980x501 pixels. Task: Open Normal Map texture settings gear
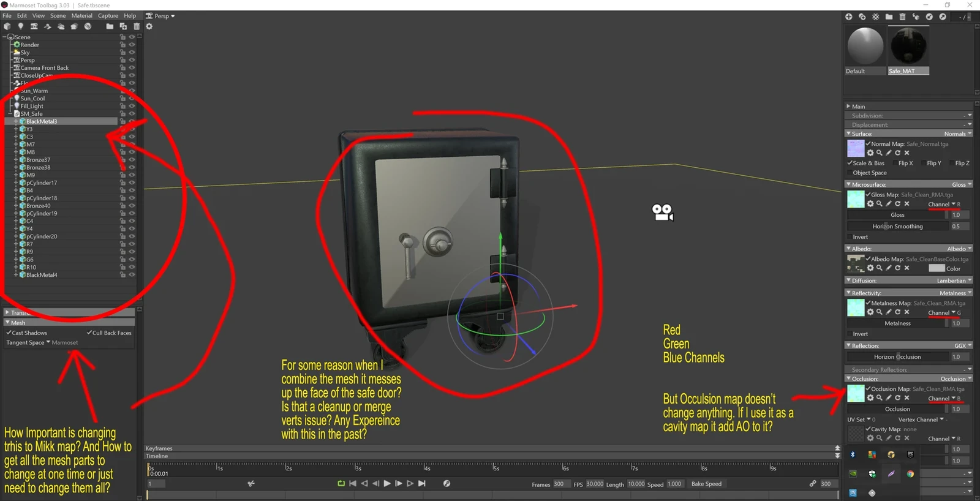(870, 153)
